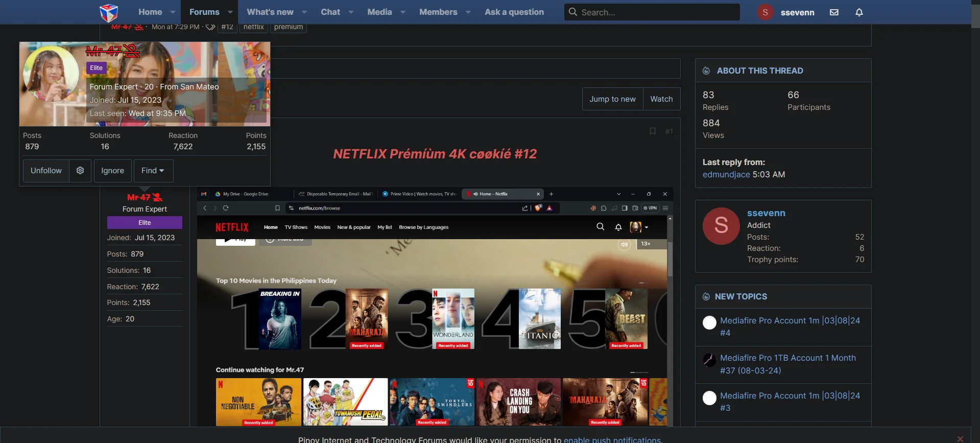This screenshot has height=443, width=980.
Task: Click the Ask a question link
Action: coord(514,12)
